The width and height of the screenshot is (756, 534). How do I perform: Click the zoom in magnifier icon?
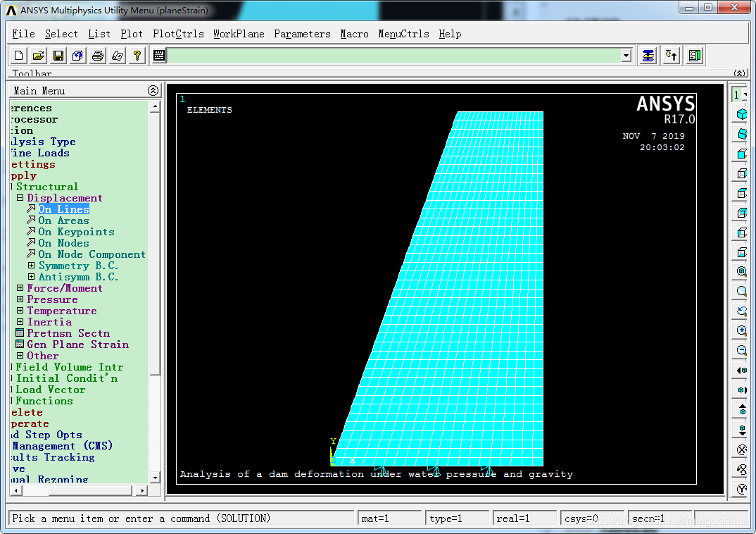(x=741, y=330)
